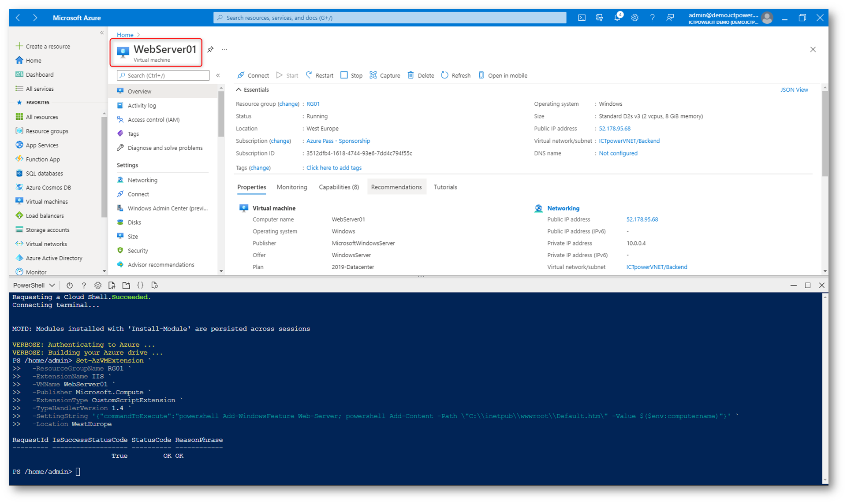847x504 pixels.
Task: Click the resource menu scrollbar thumb
Action: [221, 114]
